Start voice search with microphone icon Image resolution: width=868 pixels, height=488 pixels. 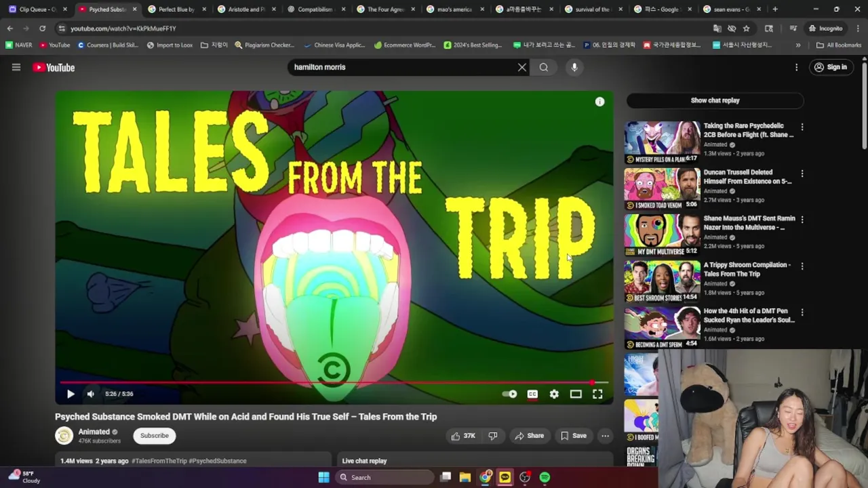(x=574, y=67)
